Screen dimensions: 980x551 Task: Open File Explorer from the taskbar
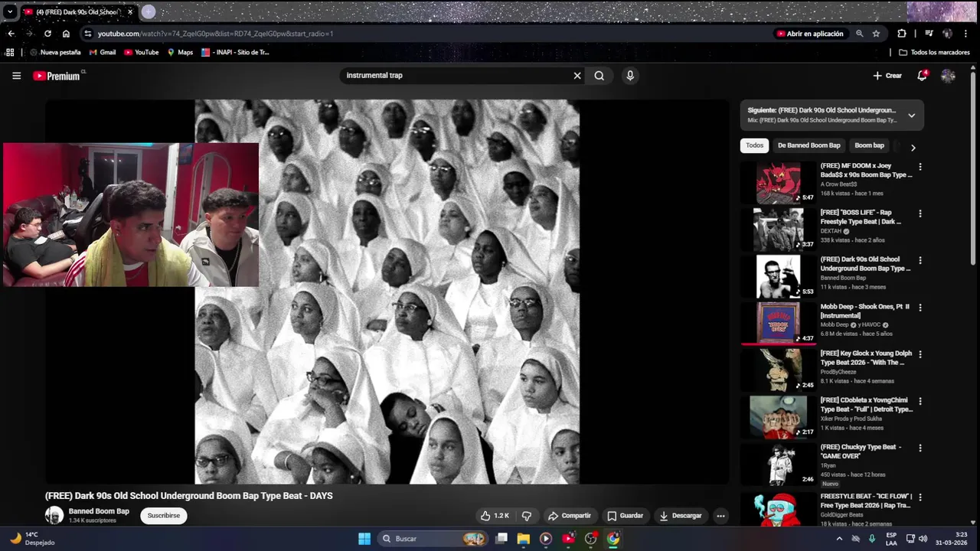click(524, 539)
